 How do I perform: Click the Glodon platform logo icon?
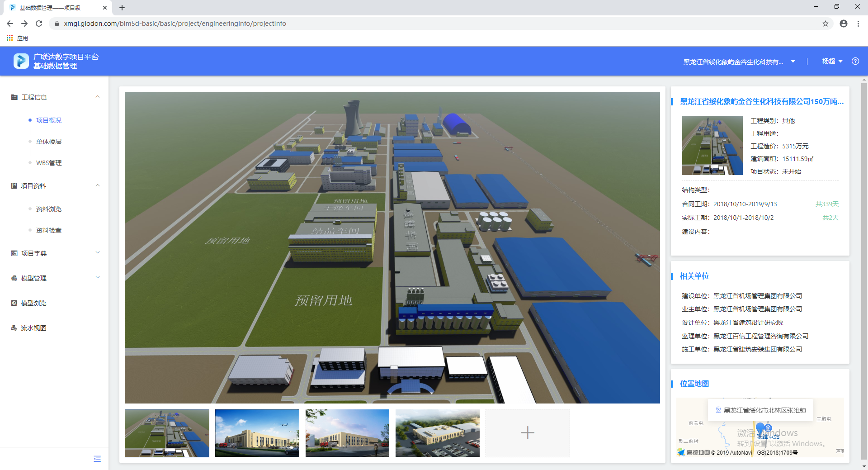click(x=21, y=61)
